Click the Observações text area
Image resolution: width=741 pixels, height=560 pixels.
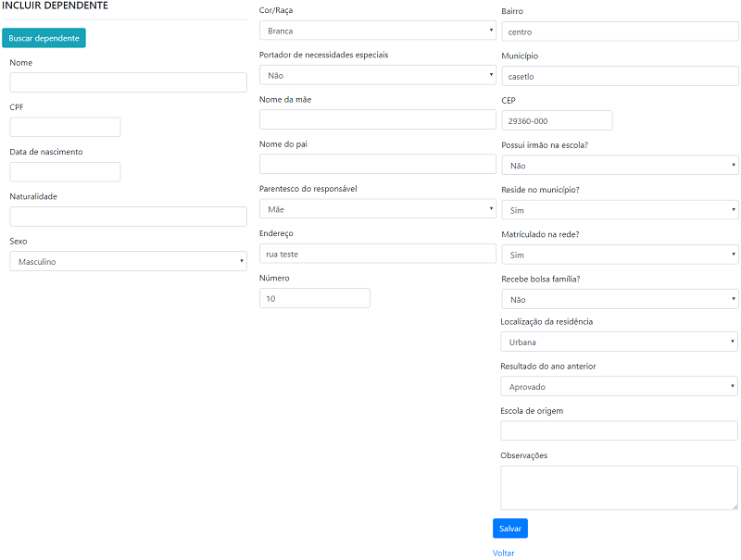[x=619, y=487]
